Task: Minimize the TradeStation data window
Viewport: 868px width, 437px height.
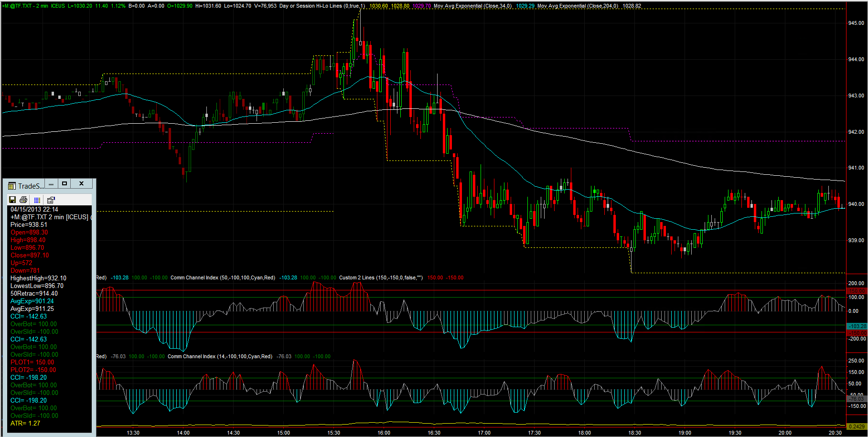Action: point(51,184)
